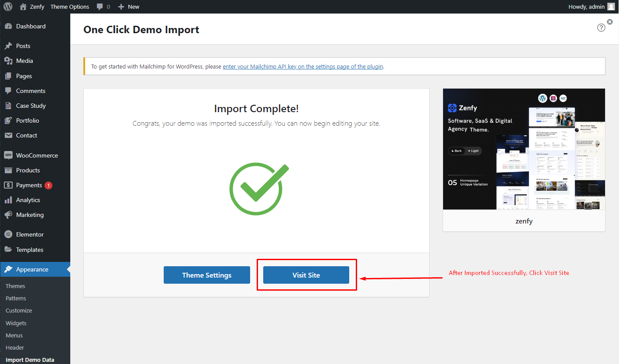Click the Elementor logo icon
The width and height of the screenshot is (619, 364).
[x=8, y=234]
